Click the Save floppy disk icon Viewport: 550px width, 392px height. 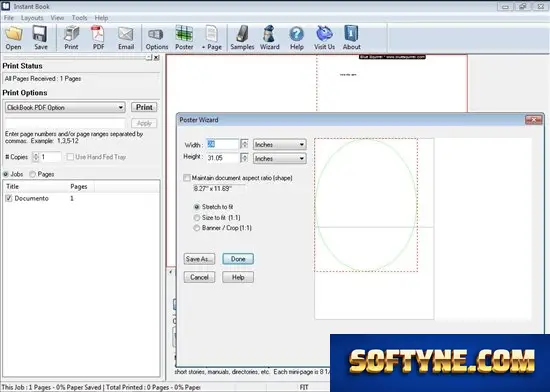[x=40, y=34]
